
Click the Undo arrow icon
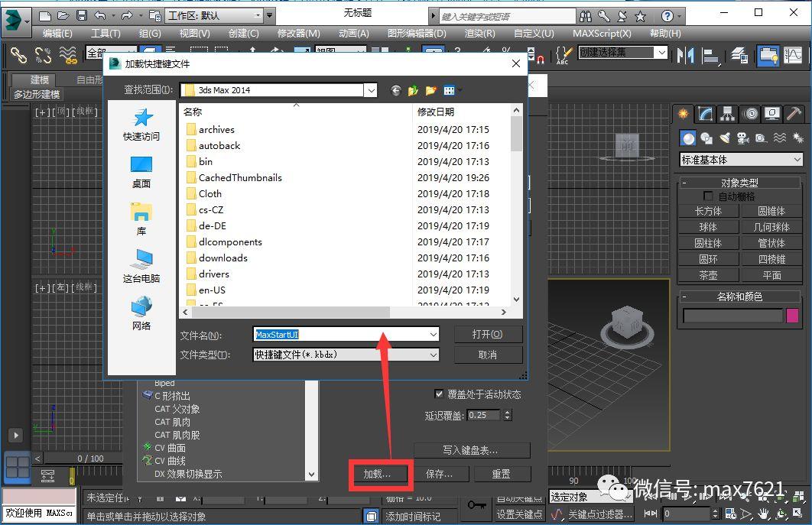[100, 16]
